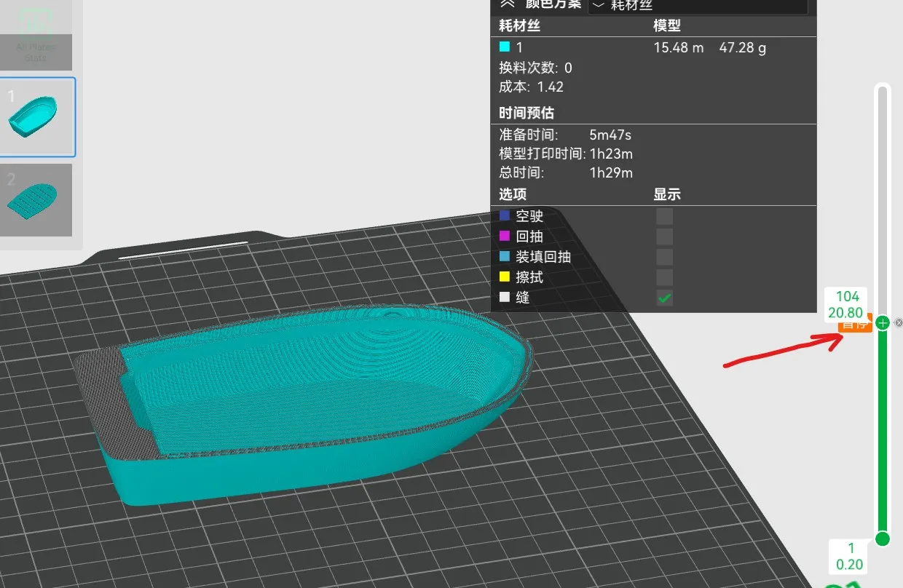The width and height of the screenshot is (903, 588).
Task: Click the 1h29m total time value
Action: click(x=611, y=172)
